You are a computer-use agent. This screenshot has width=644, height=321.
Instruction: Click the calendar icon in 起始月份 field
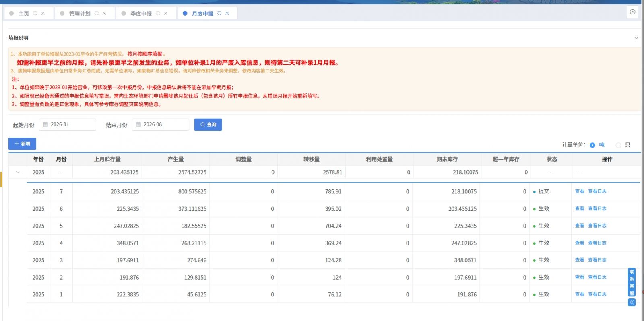(45, 125)
